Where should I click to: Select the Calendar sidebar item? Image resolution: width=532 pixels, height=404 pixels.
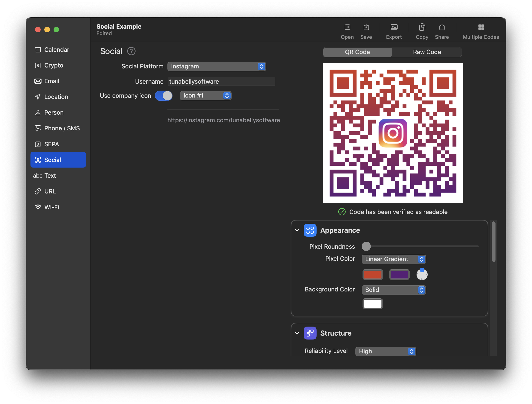click(x=57, y=49)
